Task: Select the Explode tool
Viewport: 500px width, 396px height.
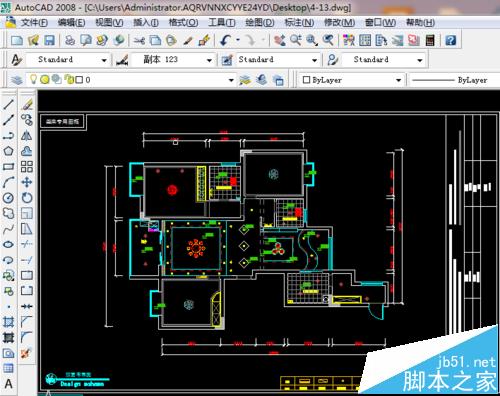Action: (x=27, y=353)
